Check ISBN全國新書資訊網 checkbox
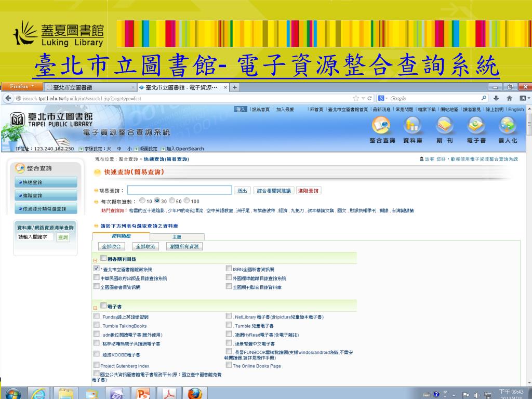The width and height of the screenshot is (532, 399). 229,269
